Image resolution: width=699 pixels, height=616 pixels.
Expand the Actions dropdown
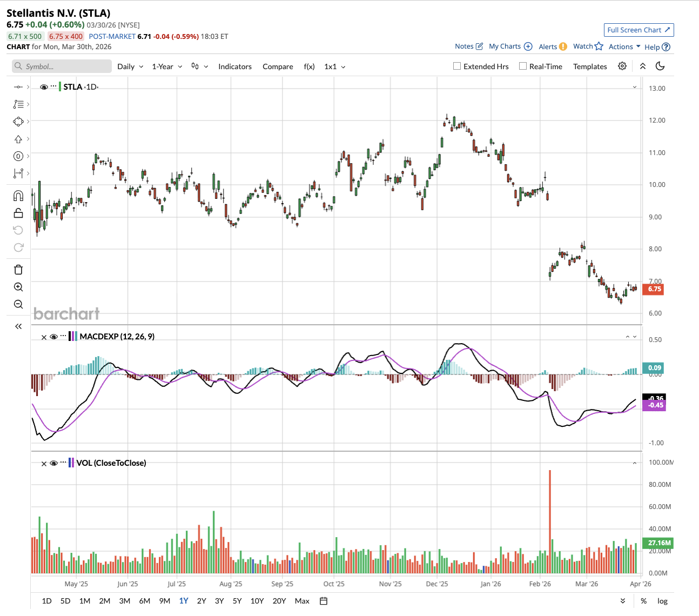[624, 46]
